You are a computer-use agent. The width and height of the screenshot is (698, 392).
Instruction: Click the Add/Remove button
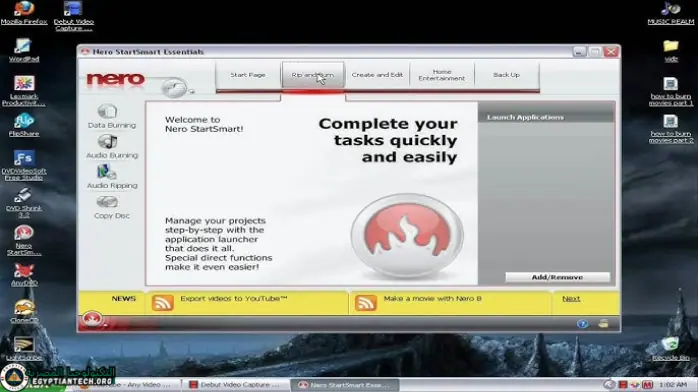[x=557, y=277]
